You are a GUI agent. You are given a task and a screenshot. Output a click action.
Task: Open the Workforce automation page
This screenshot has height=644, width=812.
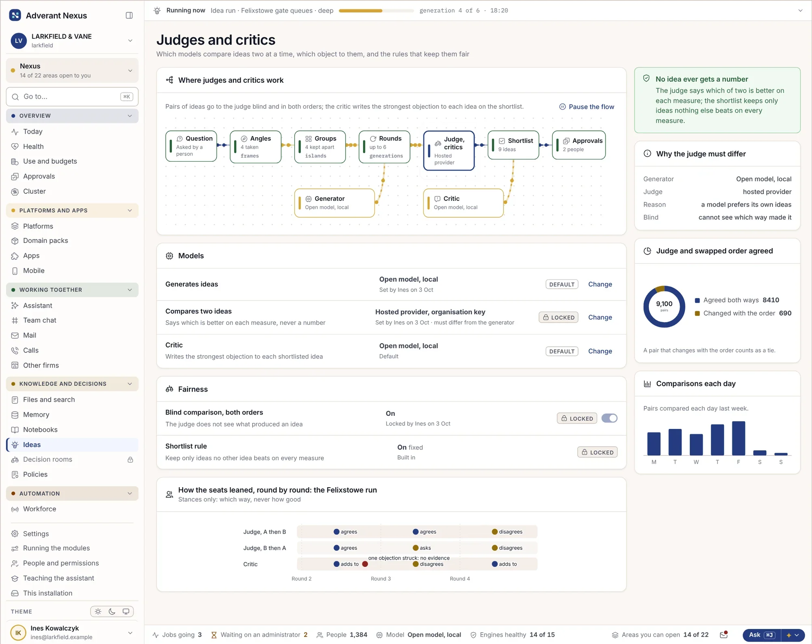[x=72, y=509]
